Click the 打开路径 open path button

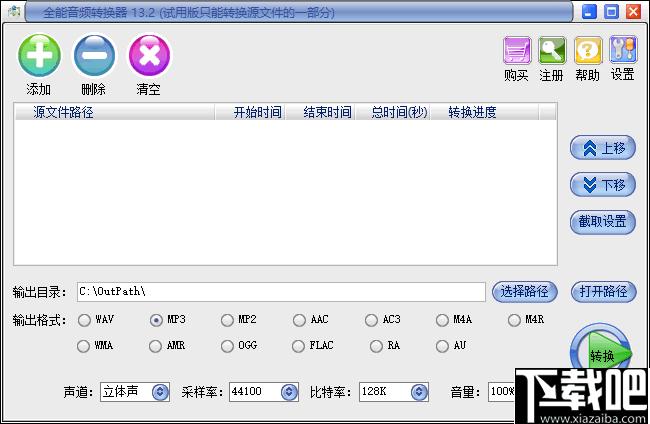pyautogui.click(x=603, y=291)
